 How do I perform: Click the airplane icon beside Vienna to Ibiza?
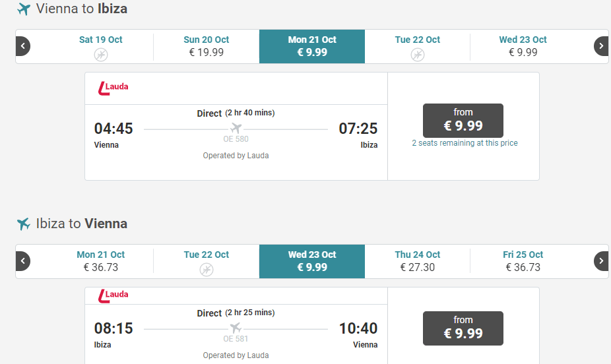24,9
